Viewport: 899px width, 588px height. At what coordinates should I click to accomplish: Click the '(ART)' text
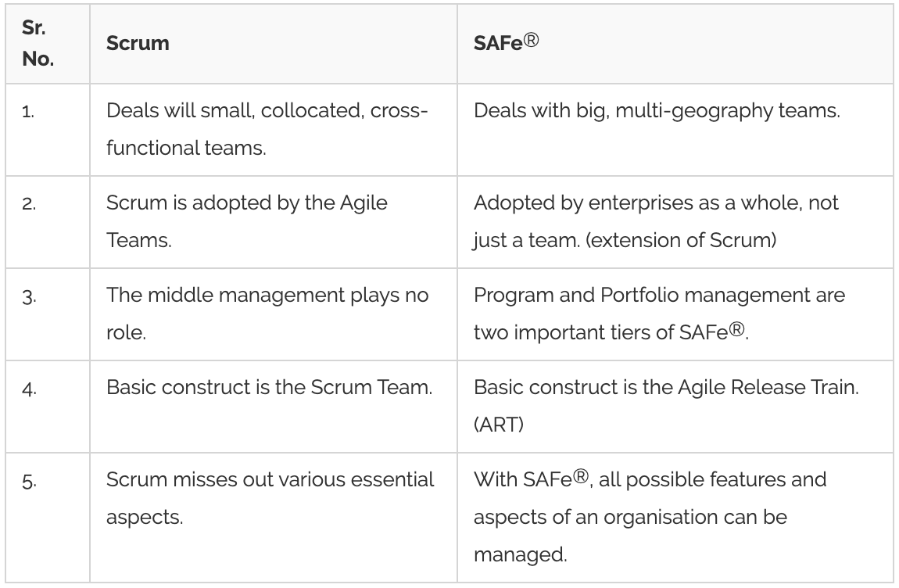click(x=497, y=423)
